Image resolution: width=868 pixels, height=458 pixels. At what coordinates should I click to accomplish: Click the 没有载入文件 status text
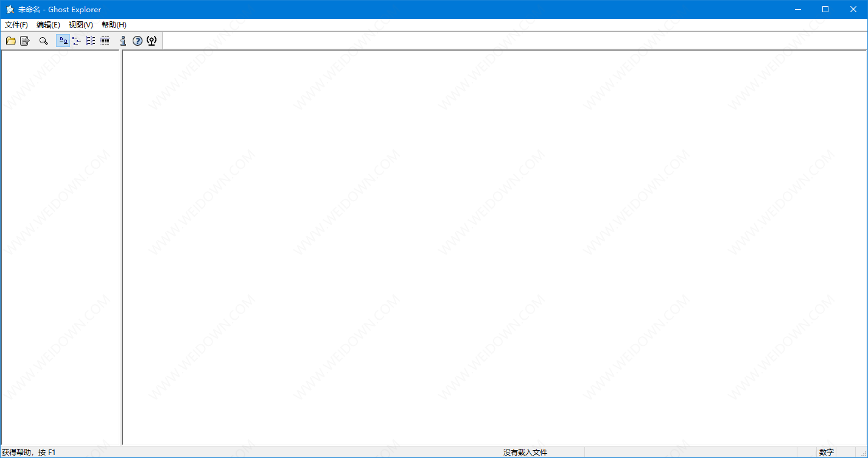pyautogui.click(x=525, y=453)
